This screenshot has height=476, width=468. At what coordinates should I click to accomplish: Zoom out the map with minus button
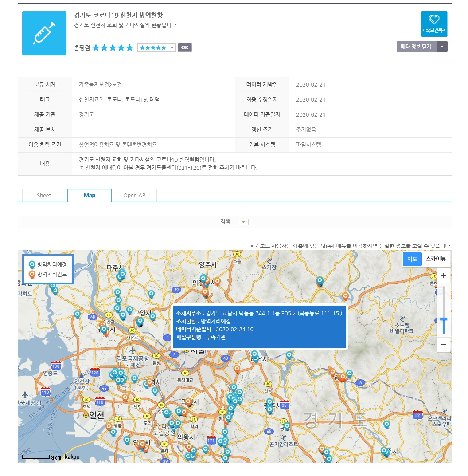pyautogui.click(x=443, y=344)
